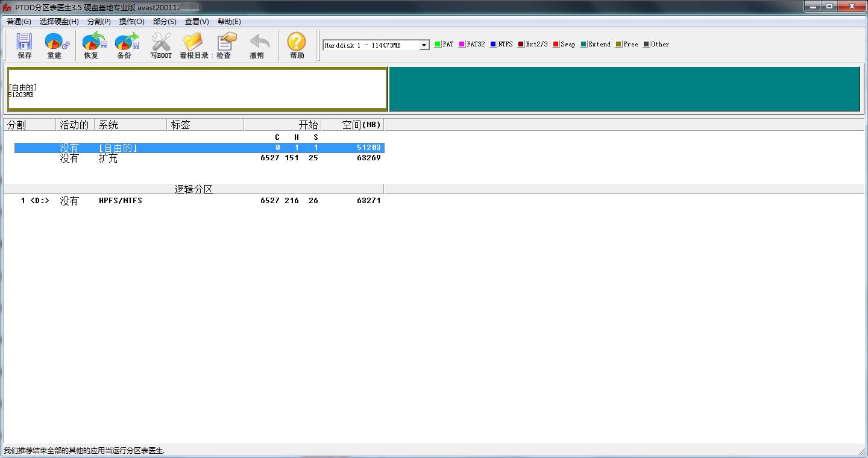Screen dimensions: 868x458
Task: Open the 帮助(E) menu
Action: tap(229, 21)
